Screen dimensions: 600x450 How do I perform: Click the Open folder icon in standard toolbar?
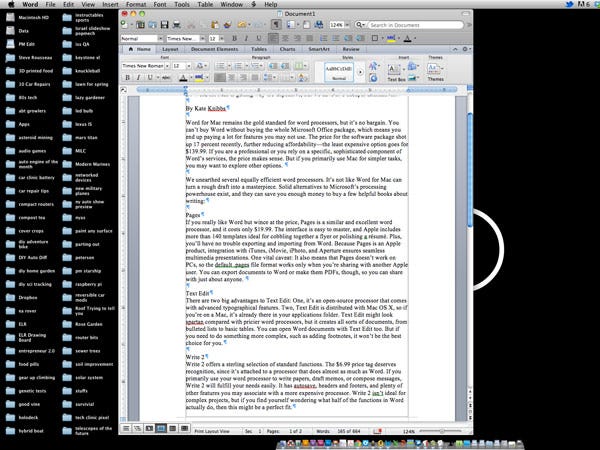click(152, 25)
